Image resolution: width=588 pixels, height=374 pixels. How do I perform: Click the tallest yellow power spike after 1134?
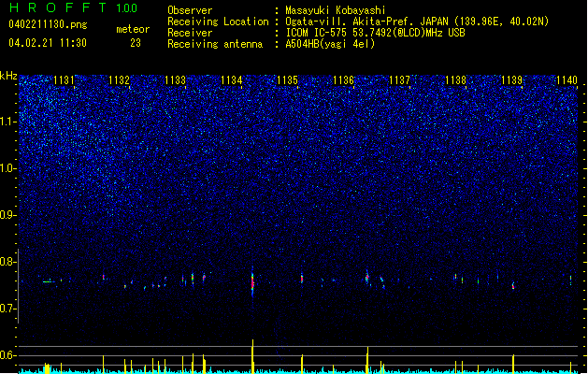(252, 356)
